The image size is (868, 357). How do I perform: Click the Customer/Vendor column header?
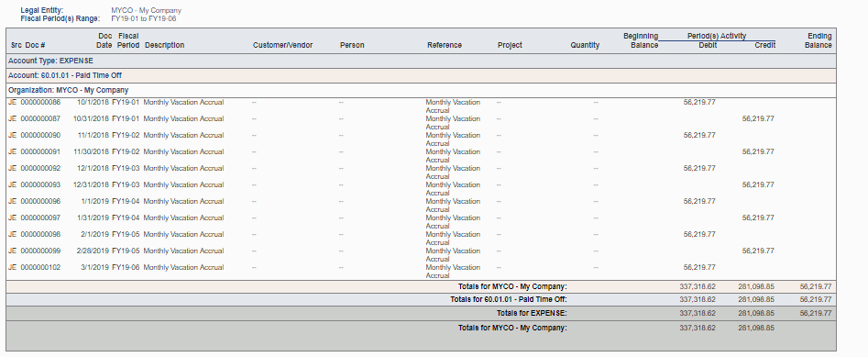[x=283, y=46]
